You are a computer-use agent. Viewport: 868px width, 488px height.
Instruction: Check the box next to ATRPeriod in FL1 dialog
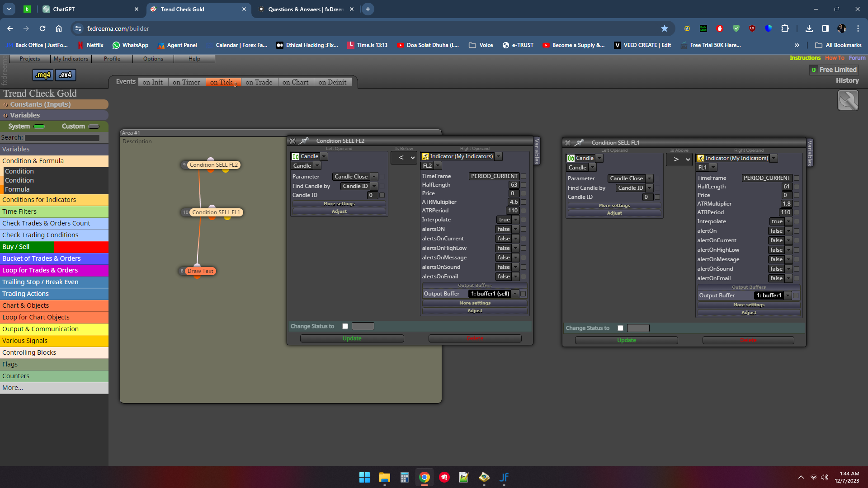pyautogui.click(x=797, y=212)
